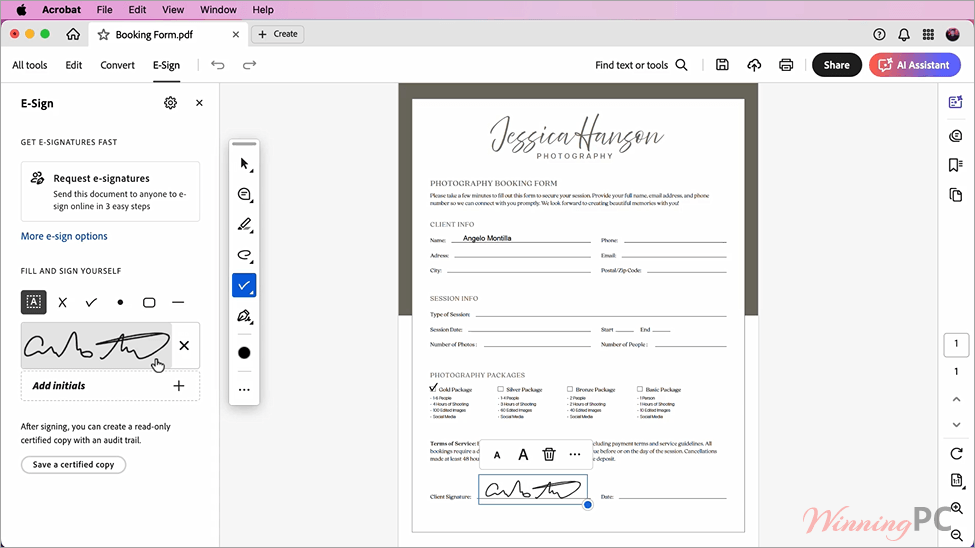Print the document

[786, 65]
